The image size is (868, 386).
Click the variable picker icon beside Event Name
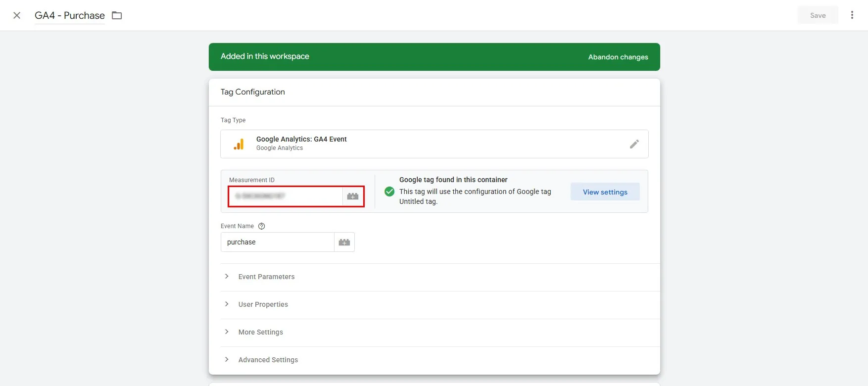tap(344, 242)
